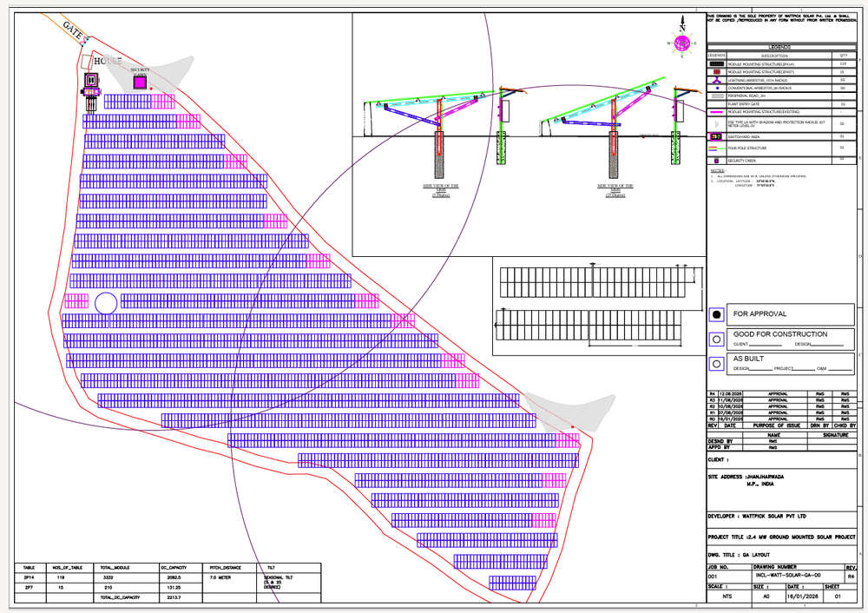This screenshot has width=868, height=613.
Task: Select the AS BUILT circle marker
Action: 716,364
